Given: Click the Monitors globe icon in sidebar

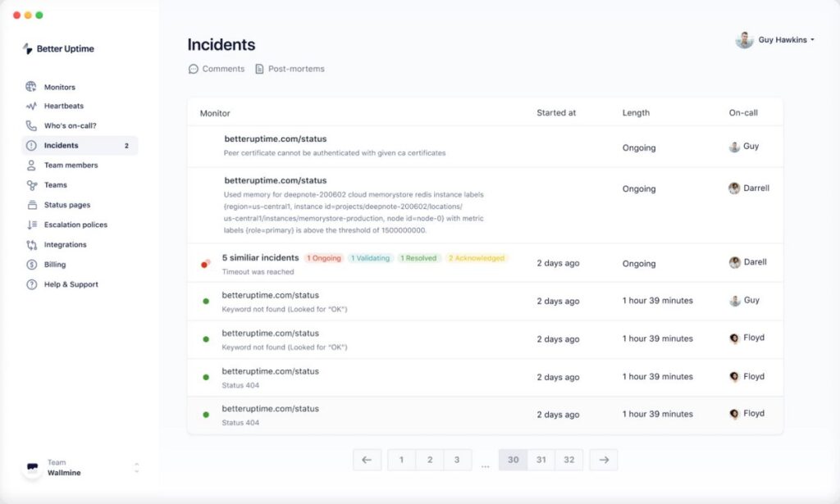Looking at the screenshot, I should tap(31, 87).
